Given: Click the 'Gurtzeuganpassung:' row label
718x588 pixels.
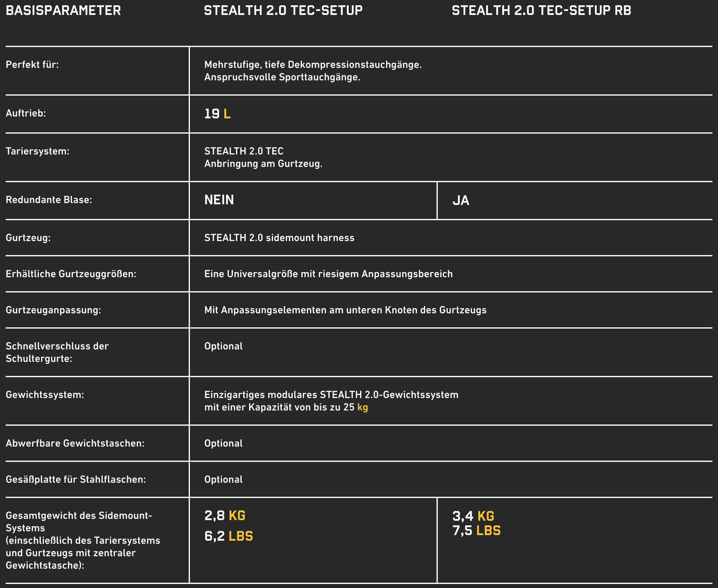Looking at the screenshot, I should coord(53,310).
